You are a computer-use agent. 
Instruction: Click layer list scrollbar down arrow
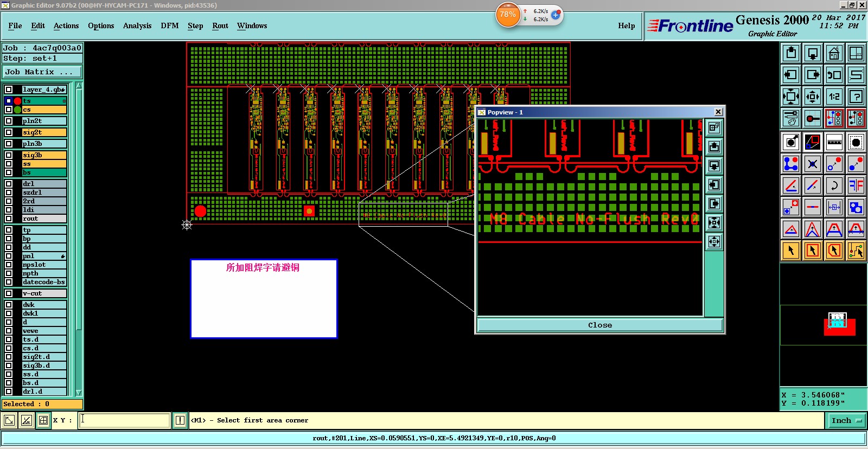[79, 393]
